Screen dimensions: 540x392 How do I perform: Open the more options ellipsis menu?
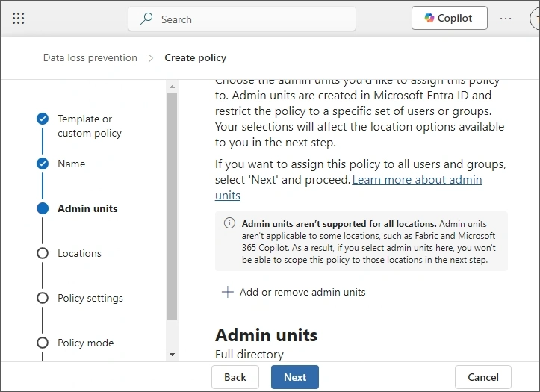tap(505, 19)
